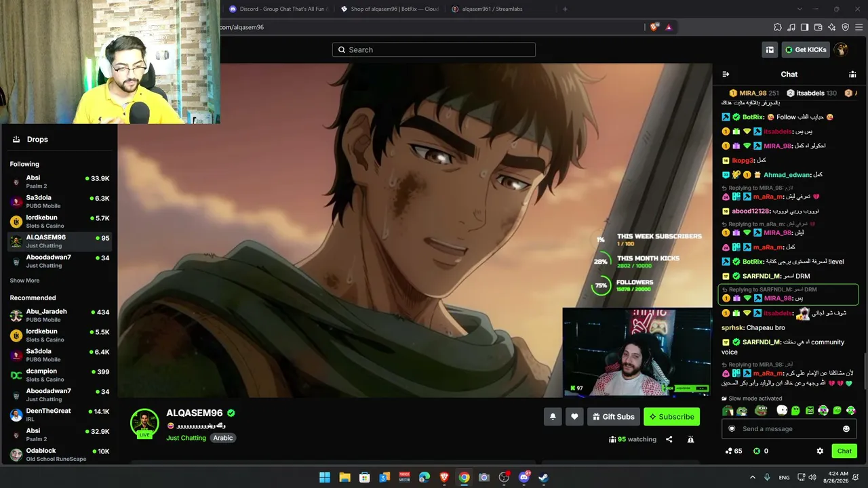Click the abood12128 username in chat
Image resolution: width=868 pixels, height=488 pixels.
(751, 211)
